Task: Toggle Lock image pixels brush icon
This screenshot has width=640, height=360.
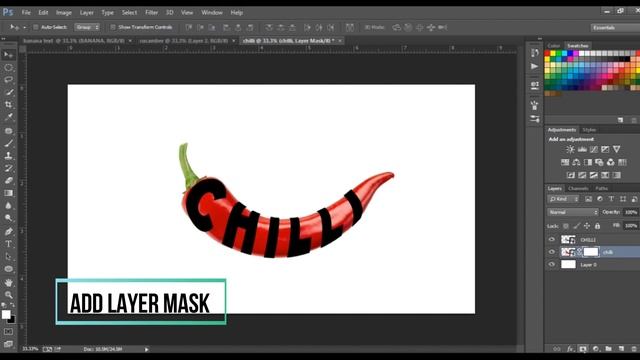Action: pyautogui.click(x=576, y=226)
